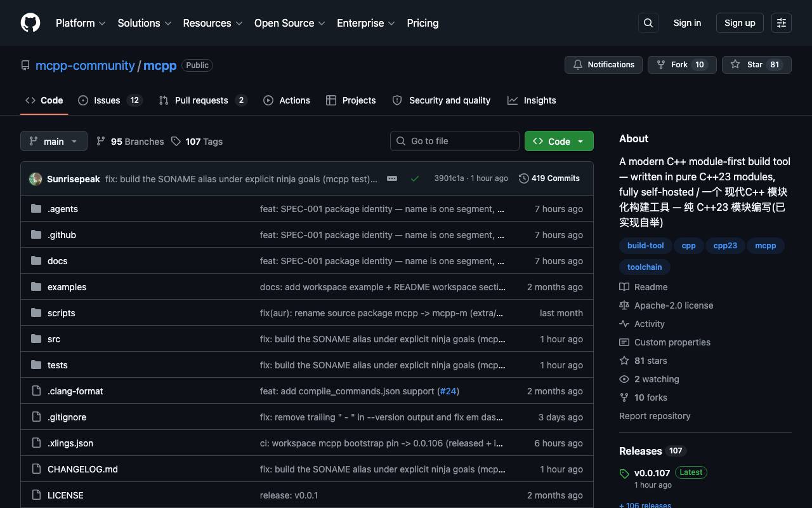Image resolution: width=812 pixels, height=508 pixels.
Task: Focus the Go to file search field
Action: coord(455,141)
